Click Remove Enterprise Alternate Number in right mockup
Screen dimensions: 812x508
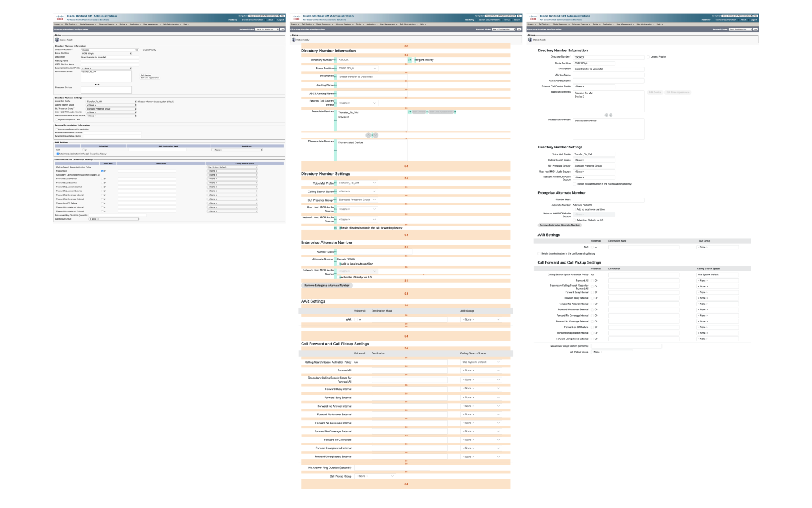(560, 225)
